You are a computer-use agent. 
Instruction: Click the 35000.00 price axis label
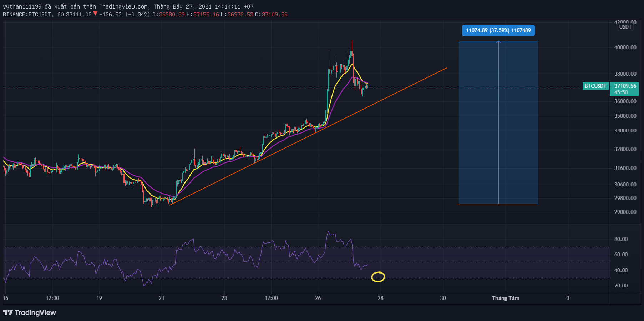point(625,116)
